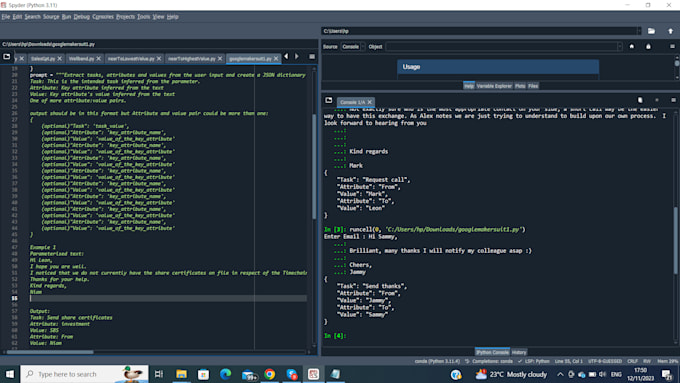The width and height of the screenshot is (680, 383).
Task: Open Microsoft Edge from the taskbar
Action: [226, 374]
